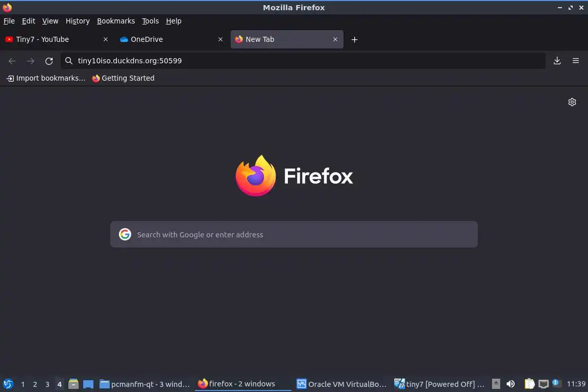Click the 11:39 taskbar clock
This screenshot has width=588, height=392.
click(x=576, y=384)
